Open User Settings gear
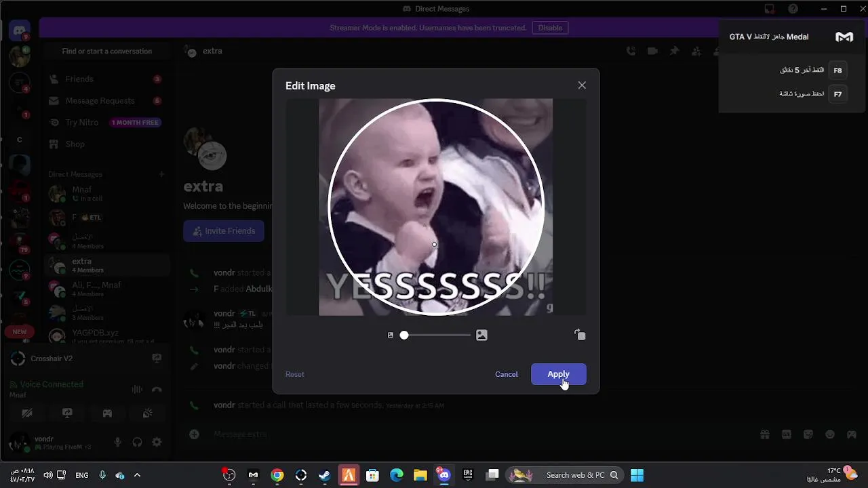868x488 pixels. pos(157,442)
